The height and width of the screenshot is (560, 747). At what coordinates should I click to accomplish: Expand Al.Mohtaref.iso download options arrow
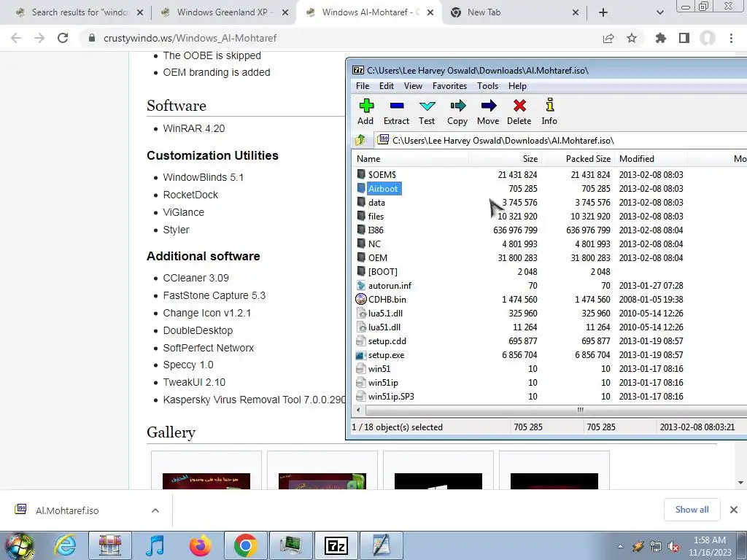155,510
